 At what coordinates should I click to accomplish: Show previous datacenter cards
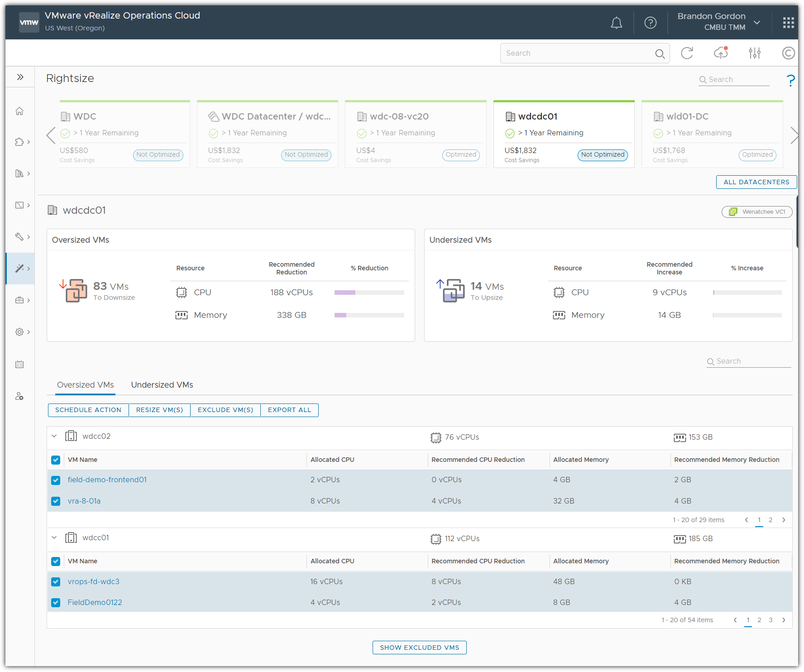pyautogui.click(x=51, y=135)
